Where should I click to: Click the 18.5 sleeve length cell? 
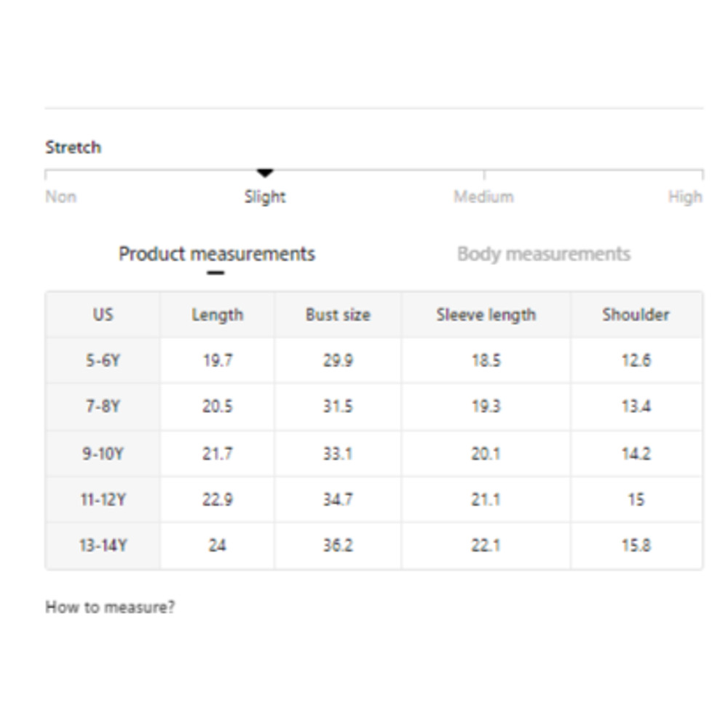click(486, 360)
